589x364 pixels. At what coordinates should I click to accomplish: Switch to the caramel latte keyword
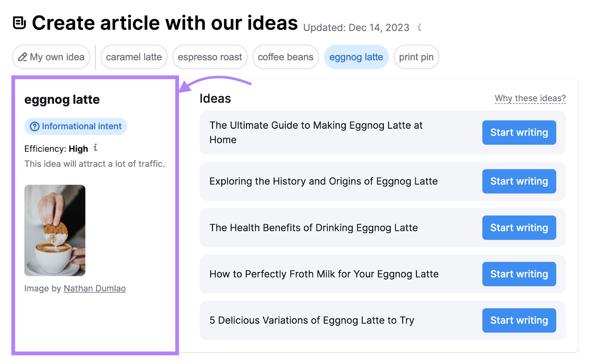click(x=134, y=57)
